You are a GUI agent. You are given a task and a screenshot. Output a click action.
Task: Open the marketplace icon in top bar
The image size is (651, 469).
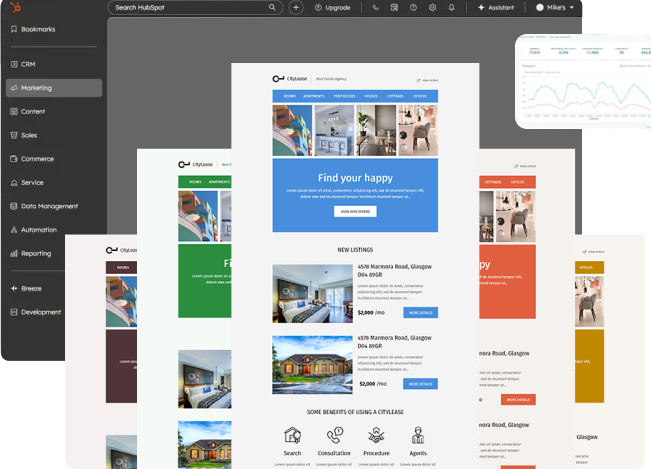click(x=394, y=7)
